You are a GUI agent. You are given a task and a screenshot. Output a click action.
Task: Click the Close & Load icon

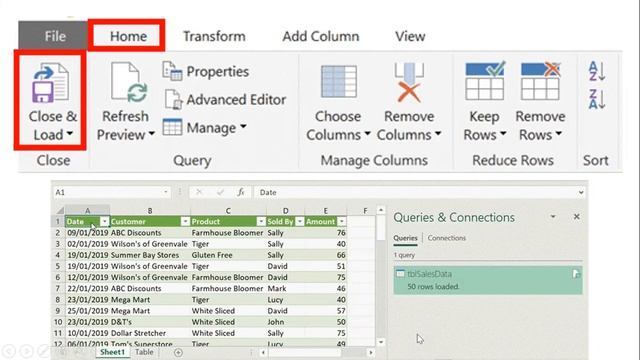51,83
